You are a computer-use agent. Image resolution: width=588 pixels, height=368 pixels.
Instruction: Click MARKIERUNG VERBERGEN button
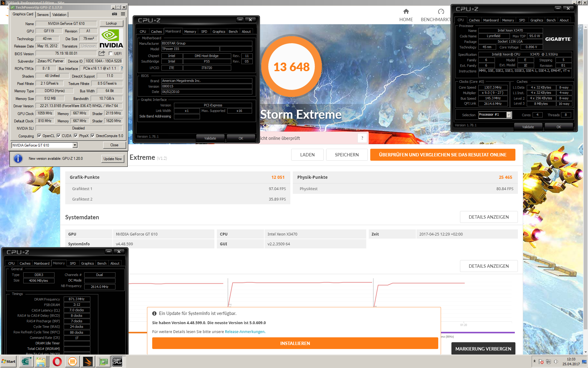pos(483,349)
